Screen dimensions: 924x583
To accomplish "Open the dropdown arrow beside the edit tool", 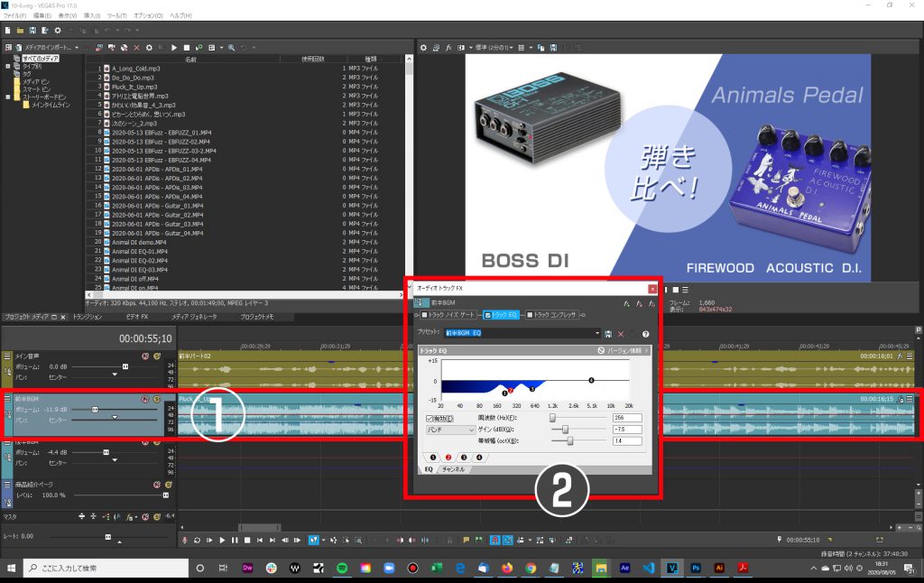I will click(x=324, y=540).
